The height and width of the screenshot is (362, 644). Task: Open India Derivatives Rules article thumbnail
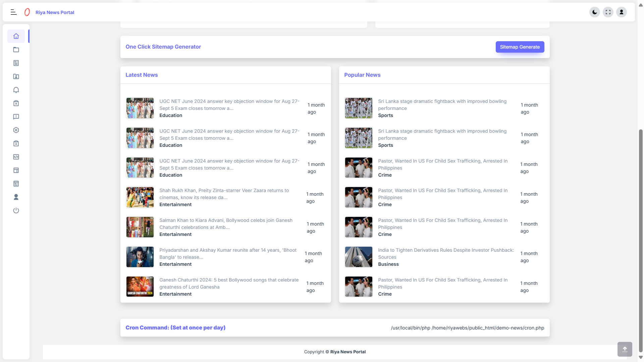click(358, 257)
